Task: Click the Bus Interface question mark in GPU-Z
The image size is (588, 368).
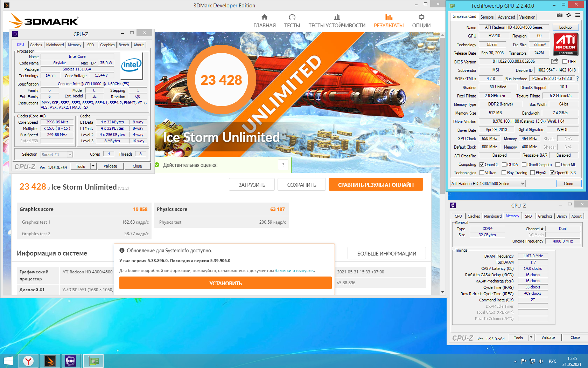Action: click(x=577, y=79)
